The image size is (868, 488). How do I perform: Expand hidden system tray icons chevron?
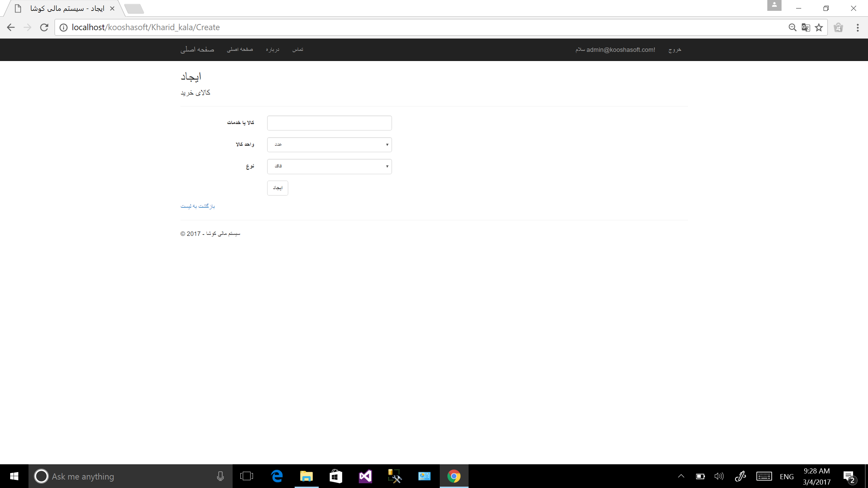(681, 476)
